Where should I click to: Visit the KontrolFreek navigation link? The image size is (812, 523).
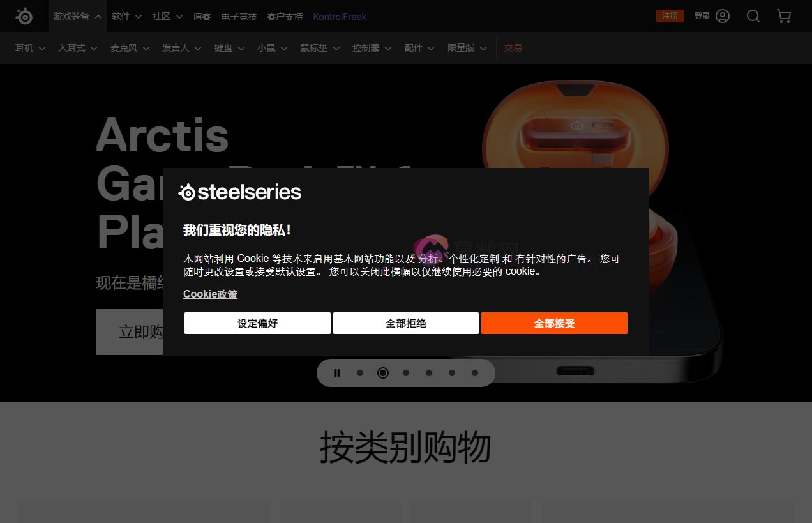pos(340,17)
